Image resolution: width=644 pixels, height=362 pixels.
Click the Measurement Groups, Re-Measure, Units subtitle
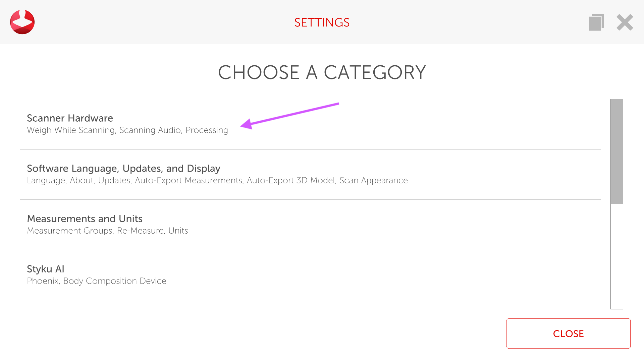click(x=107, y=231)
